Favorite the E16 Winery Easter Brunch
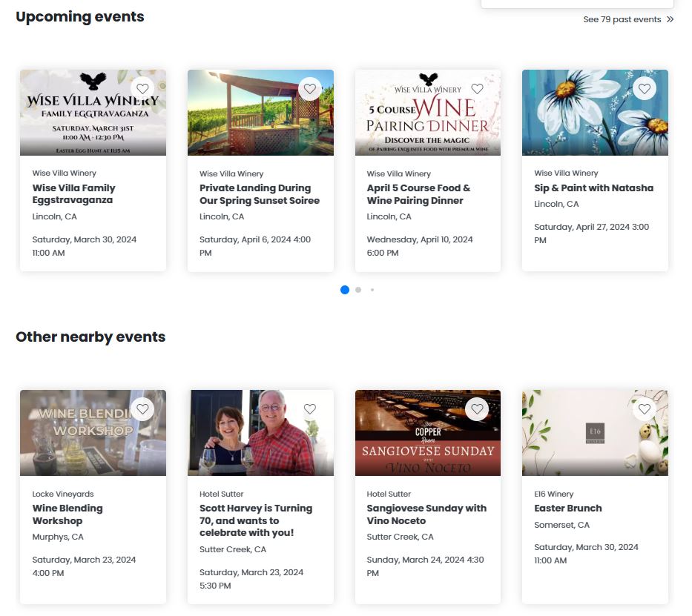This screenshot has height=616, width=692. tap(645, 409)
